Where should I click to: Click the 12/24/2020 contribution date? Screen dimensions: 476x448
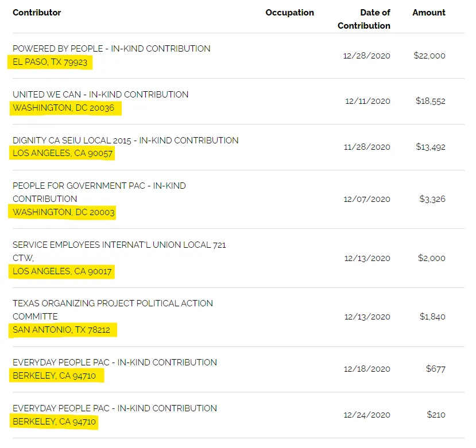tap(367, 415)
